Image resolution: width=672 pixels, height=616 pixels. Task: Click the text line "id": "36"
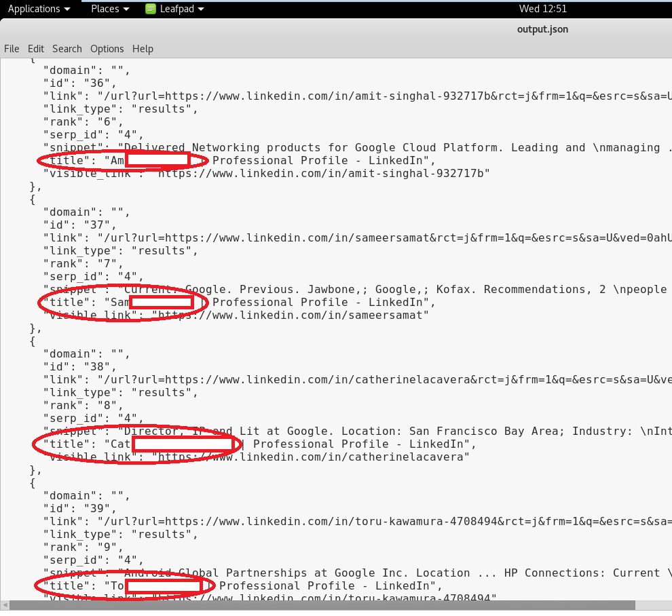[79, 83]
